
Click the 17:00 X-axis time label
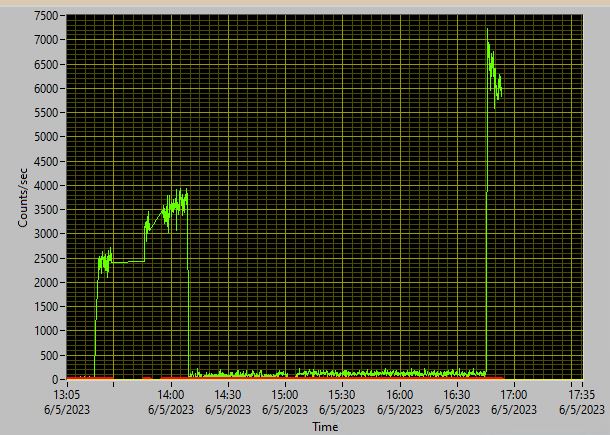pyautogui.click(x=514, y=395)
